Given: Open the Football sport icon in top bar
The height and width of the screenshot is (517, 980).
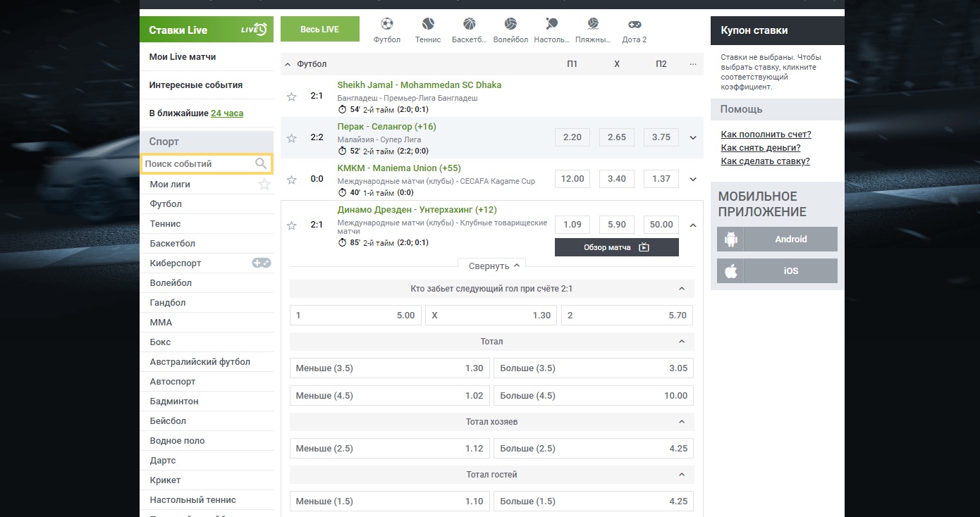Looking at the screenshot, I should coord(387,24).
